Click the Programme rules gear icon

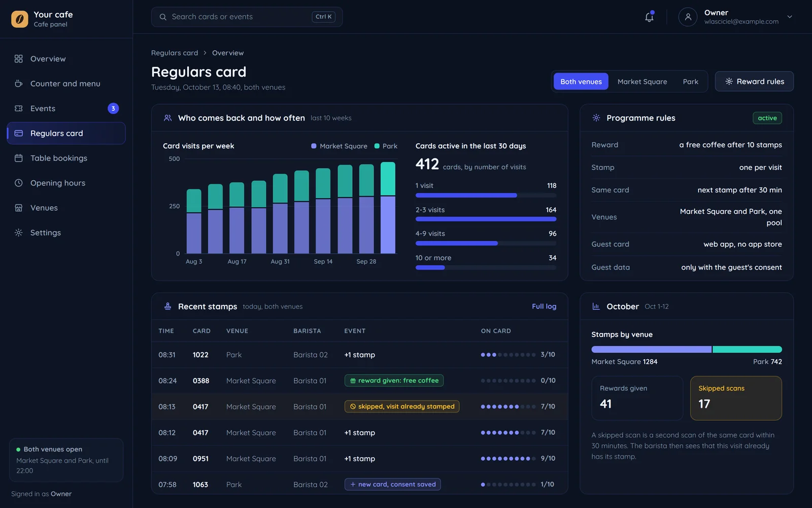(x=596, y=118)
